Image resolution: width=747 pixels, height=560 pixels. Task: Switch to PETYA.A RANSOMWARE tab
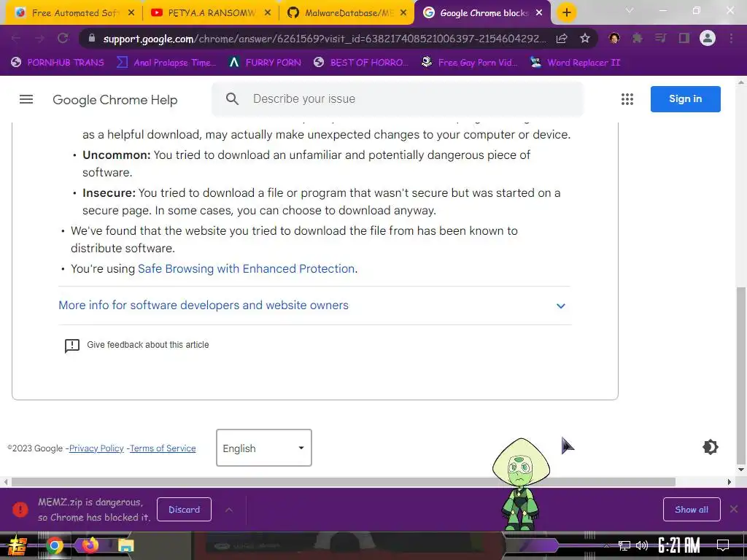212,13
